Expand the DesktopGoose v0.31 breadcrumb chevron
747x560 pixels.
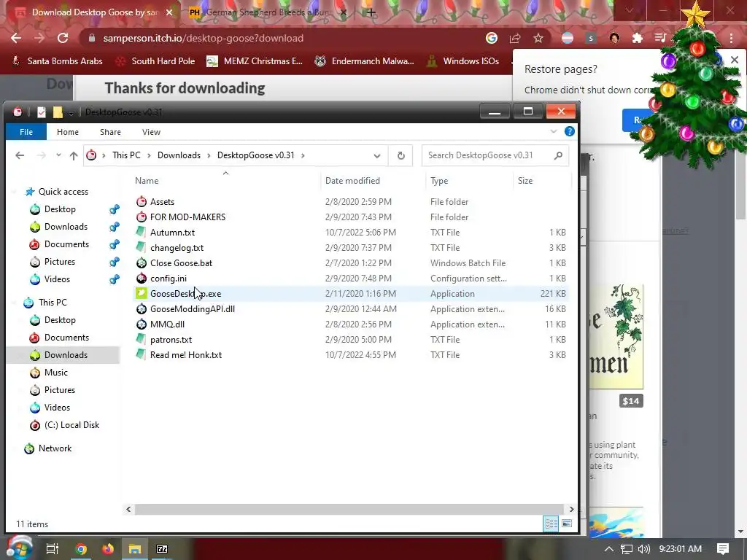pos(303,155)
